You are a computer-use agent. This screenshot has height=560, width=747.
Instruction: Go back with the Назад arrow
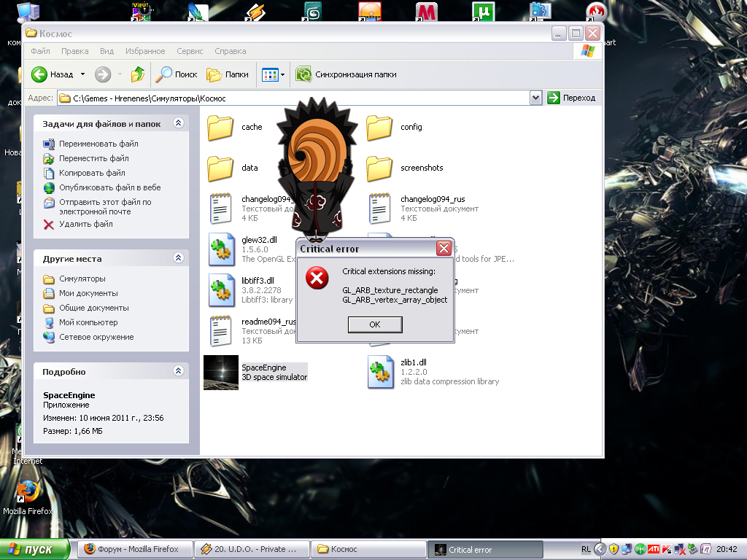tap(52, 74)
